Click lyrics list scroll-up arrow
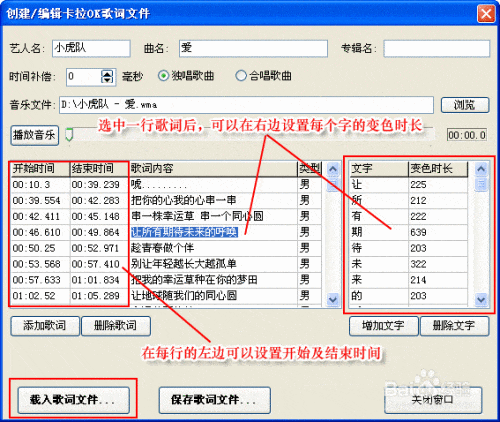The image size is (500, 422). 333,169
